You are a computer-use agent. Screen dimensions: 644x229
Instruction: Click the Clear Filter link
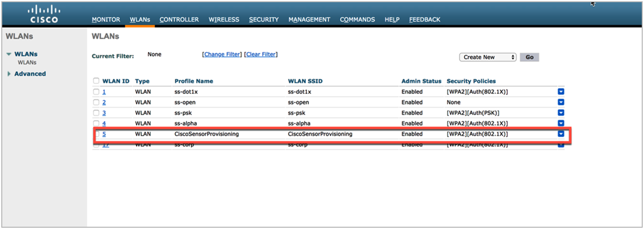[x=261, y=54]
